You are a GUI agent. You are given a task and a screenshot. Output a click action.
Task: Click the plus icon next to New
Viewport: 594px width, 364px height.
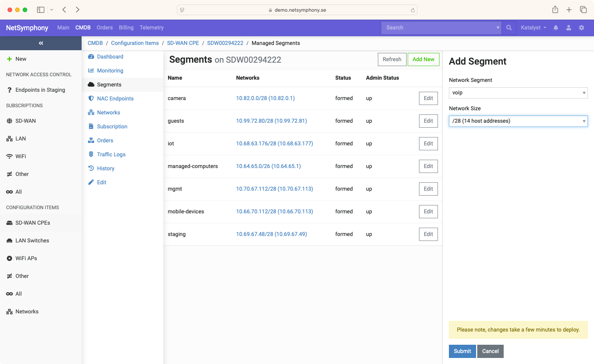click(9, 59)
